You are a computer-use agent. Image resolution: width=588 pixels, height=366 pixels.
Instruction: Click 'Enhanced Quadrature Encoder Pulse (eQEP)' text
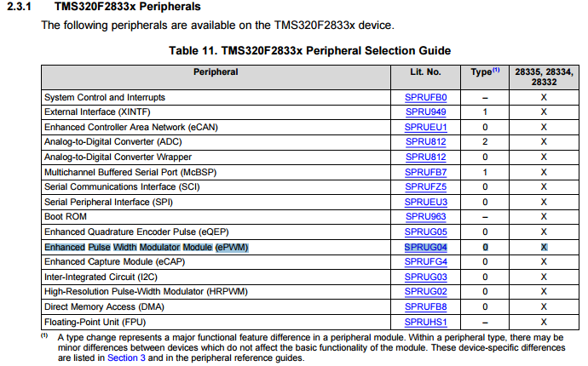click(x=136, y=232)
